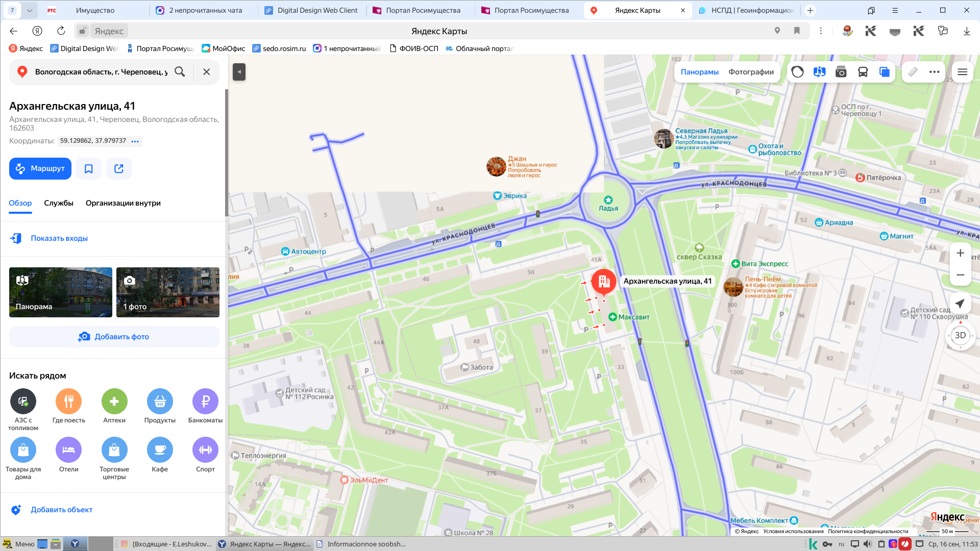Open the Панорама thumbnail
Image resolution: width=980 pixels, height=551 pixels.
(x=61, y=292)
